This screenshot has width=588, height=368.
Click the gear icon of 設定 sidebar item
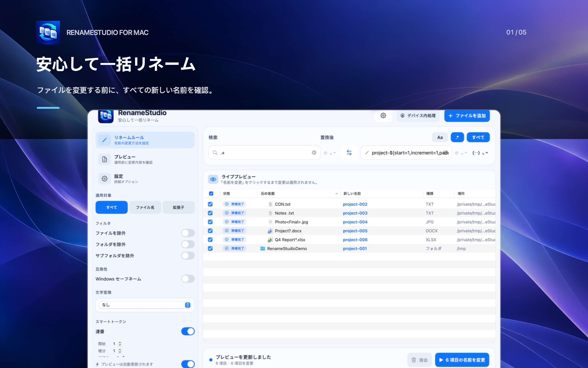tap(105, 179)
